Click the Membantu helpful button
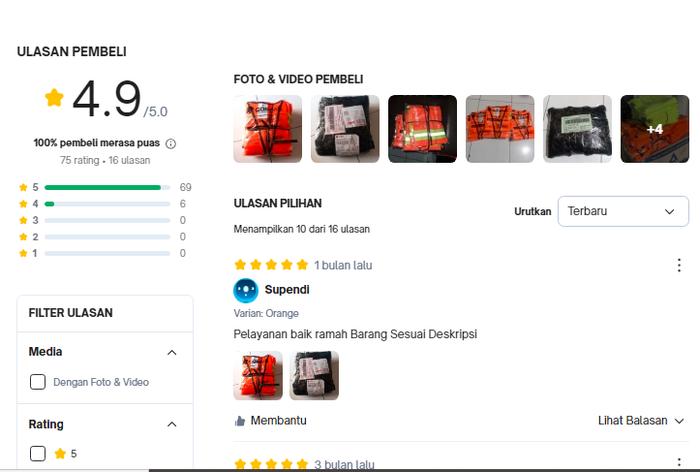700x472 pixels. point(271,421)
